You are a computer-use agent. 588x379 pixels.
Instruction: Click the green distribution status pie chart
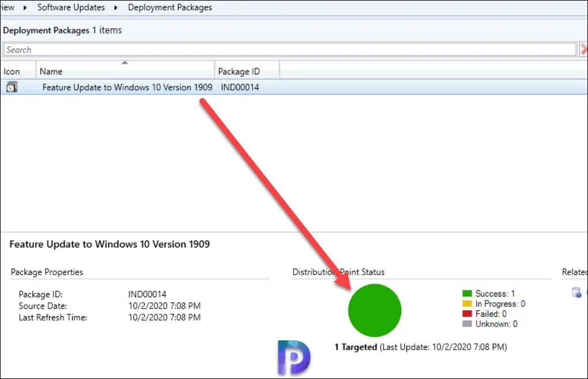pyautogui.click(x=375, y=310)
